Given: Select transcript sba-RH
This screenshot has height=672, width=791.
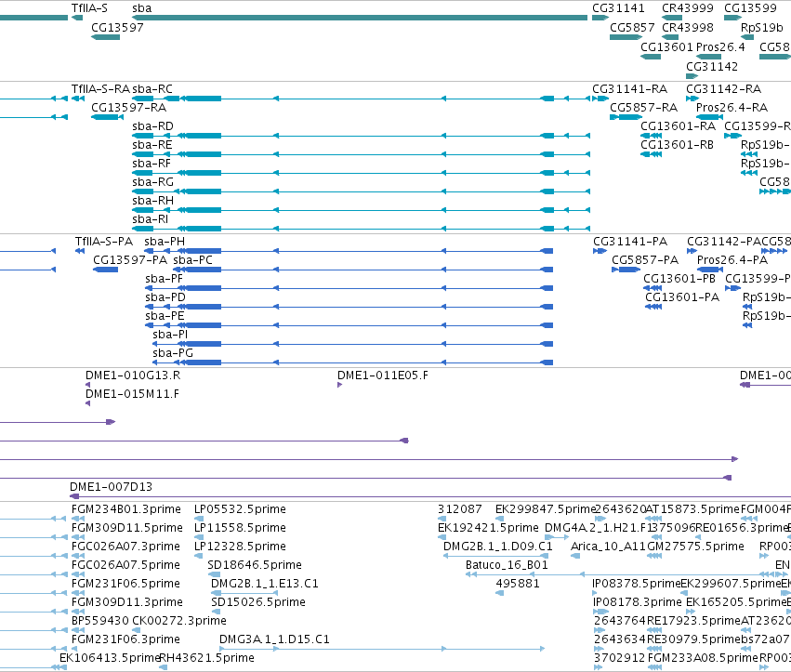Looking at the screenshot, I should point(152,200).
